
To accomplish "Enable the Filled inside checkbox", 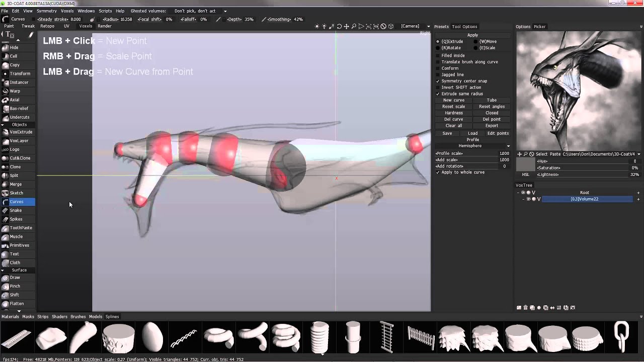I will pyautogui.click(x=438, y=56).
